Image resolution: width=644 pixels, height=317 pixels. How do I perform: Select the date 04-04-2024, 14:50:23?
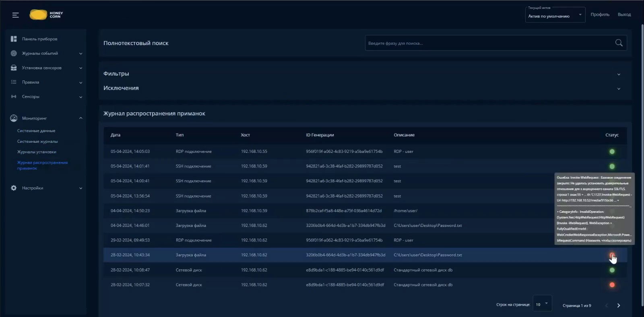(130, 211)
